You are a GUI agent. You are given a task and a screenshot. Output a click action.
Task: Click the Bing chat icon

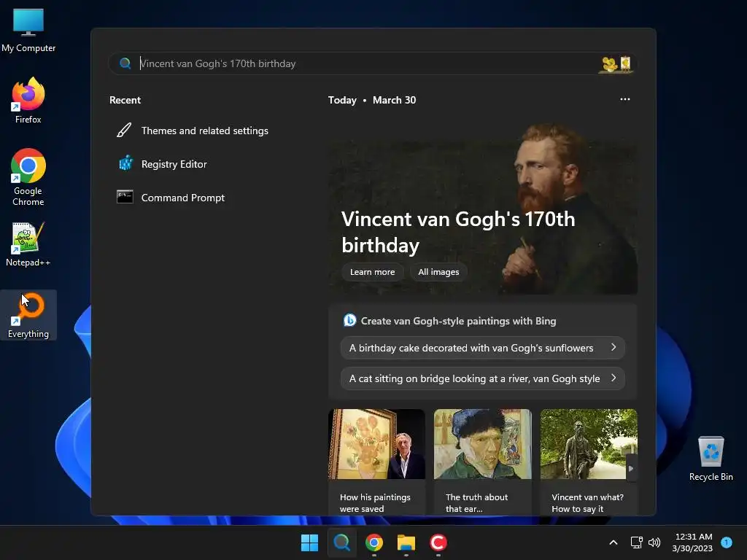tap(349, 321)
